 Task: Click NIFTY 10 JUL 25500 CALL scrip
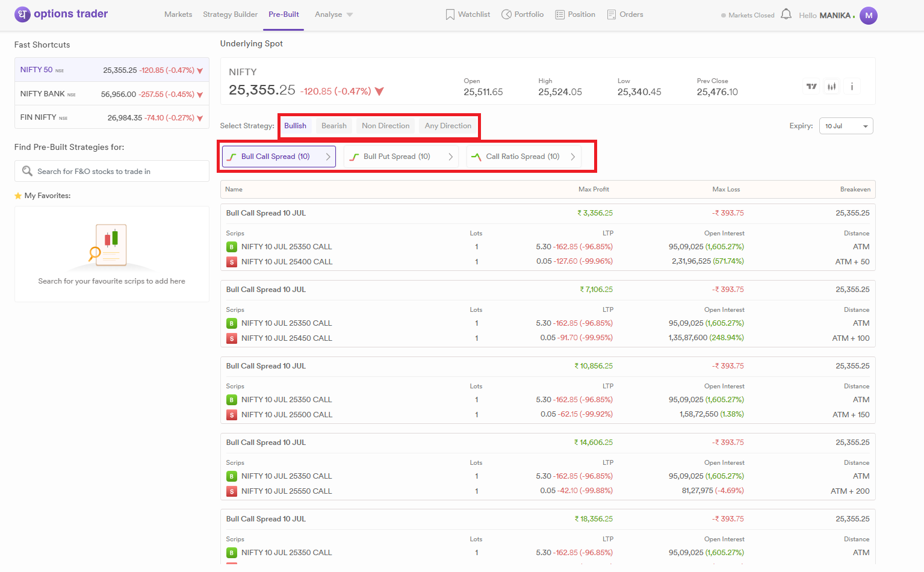click(x=287, y=415)
